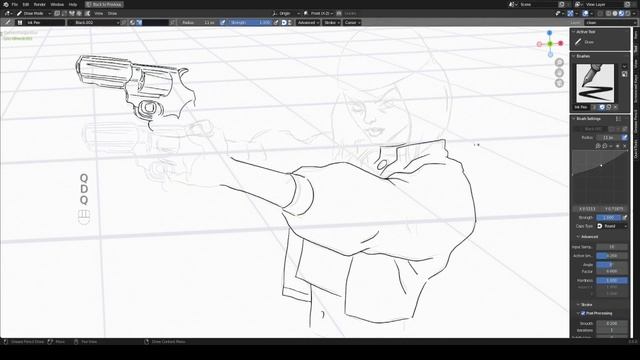
Task: Click the material color mode icon
Action: [x=133, y=22]
